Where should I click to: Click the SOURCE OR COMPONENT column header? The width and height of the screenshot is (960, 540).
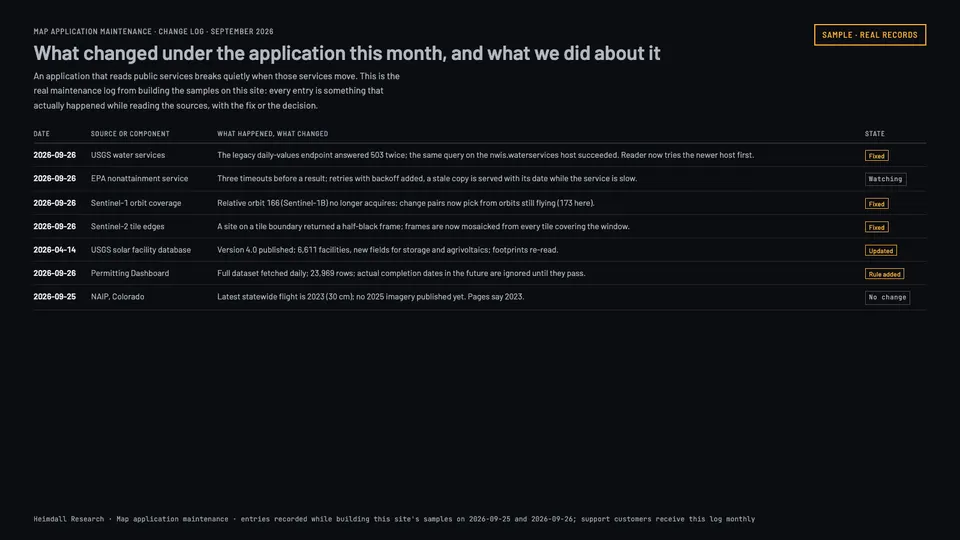tap(130, 133)
